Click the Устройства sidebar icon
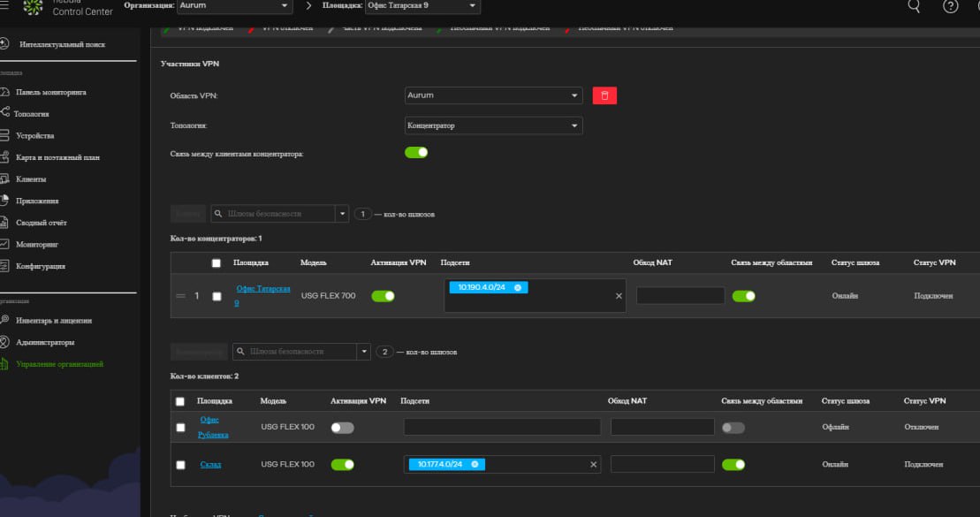Image resolution: width=980 pixels, height=517 pixels. [x=4, y=135]
